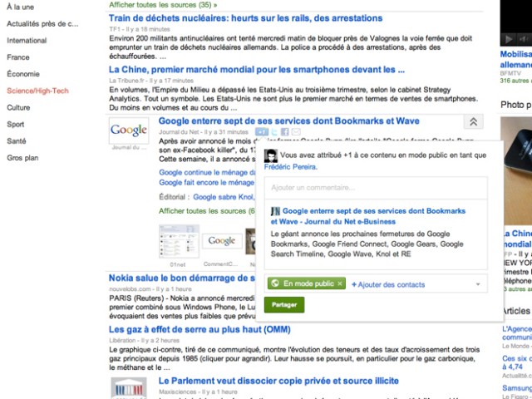Play the video in the right column
Screen dimensions: 532x399
(x=509, y=39)
